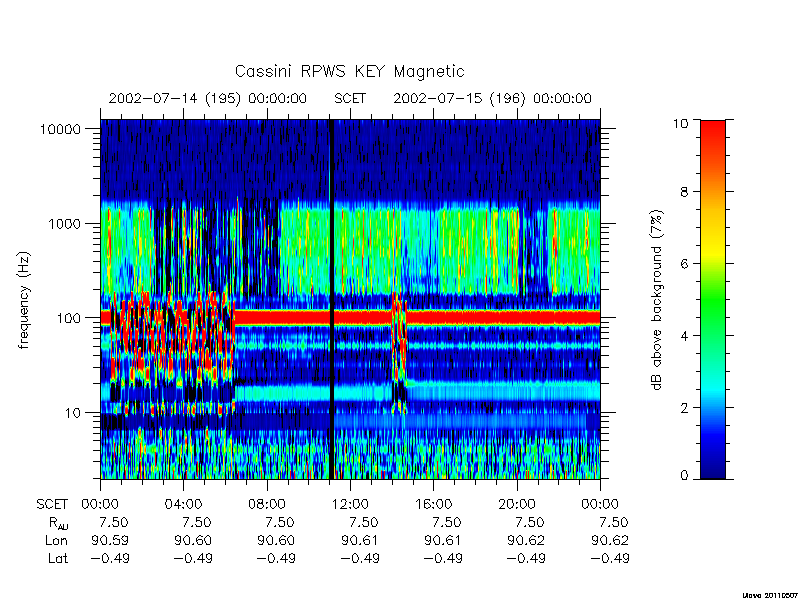
Task: Click the rainbow color scale bar
Action: click(x=713, y=299)
